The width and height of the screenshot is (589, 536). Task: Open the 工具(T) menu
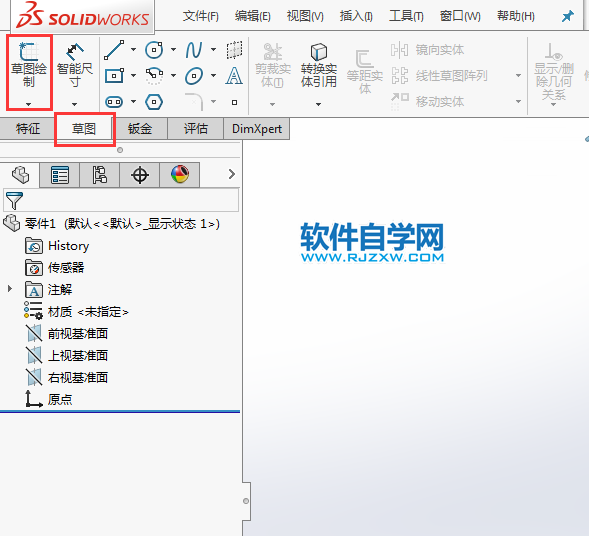(406, 16)
